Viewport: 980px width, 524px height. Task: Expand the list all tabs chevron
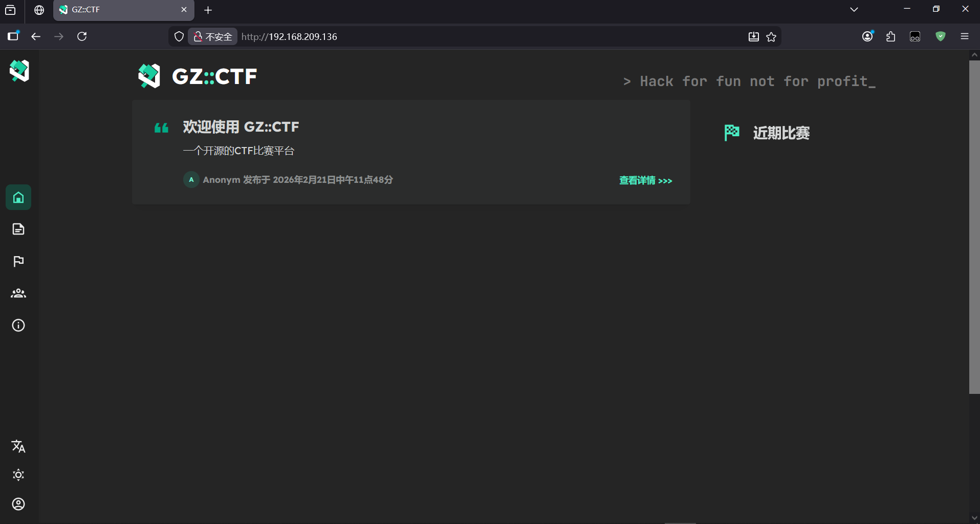tap(854, 10)
